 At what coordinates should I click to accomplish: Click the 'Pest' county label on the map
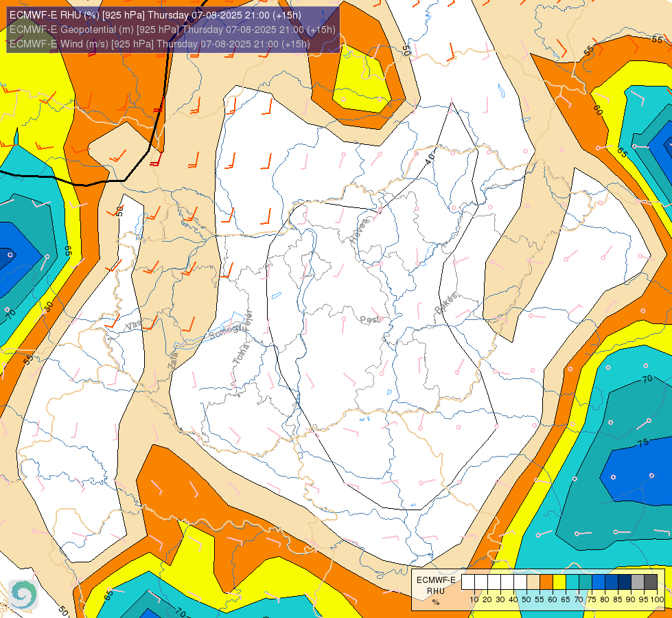369,320
